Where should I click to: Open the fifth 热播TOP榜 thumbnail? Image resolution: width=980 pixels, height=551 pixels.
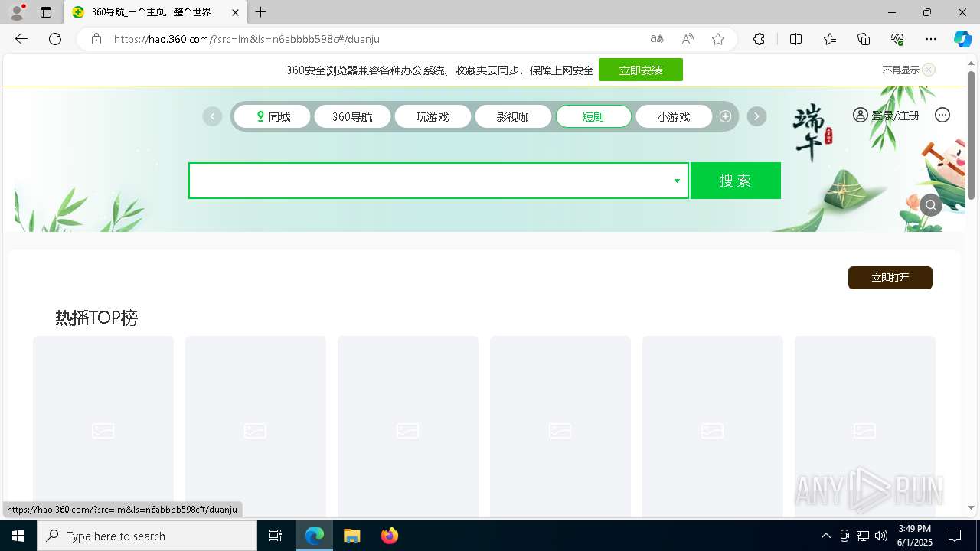713,426
